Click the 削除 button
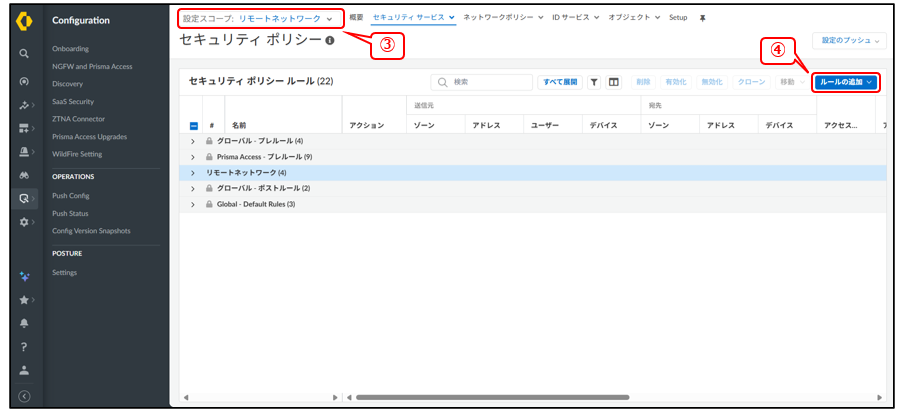This screenshot has height=418, width=909. pyautogui.click(x=643, y=82)
